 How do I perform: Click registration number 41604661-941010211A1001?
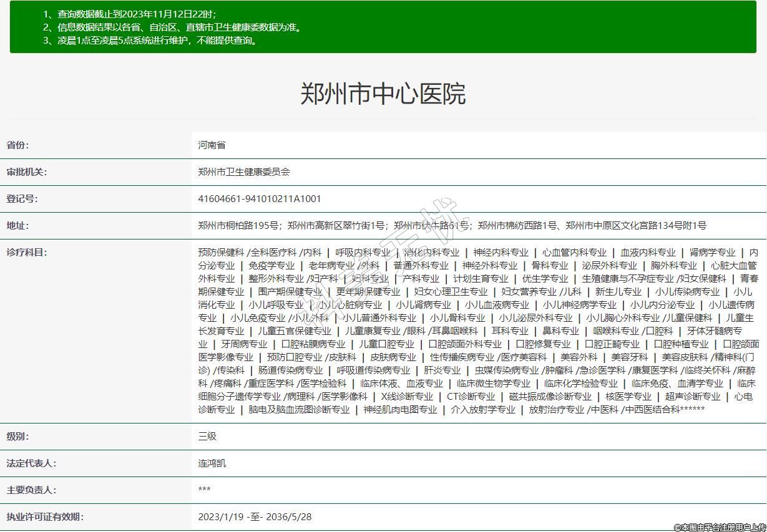tap(259, 199)
